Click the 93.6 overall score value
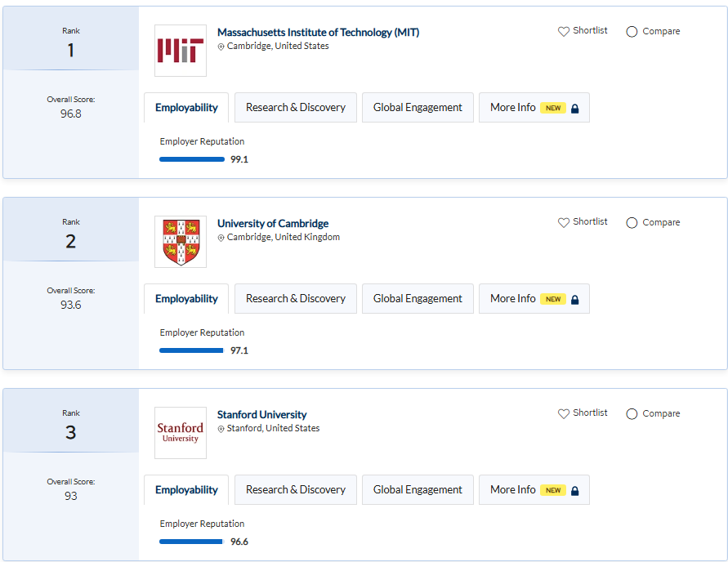The height and width of the screenshot is (562, 728). [70, 306]
